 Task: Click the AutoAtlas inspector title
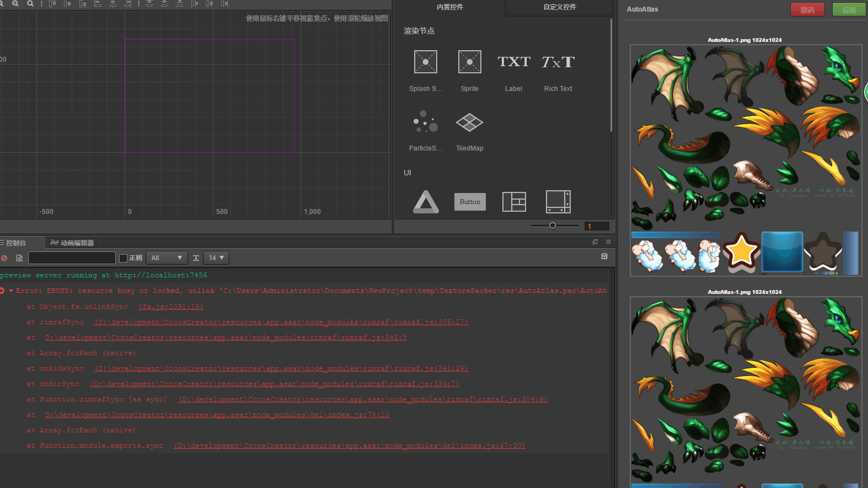pos(642,9)
